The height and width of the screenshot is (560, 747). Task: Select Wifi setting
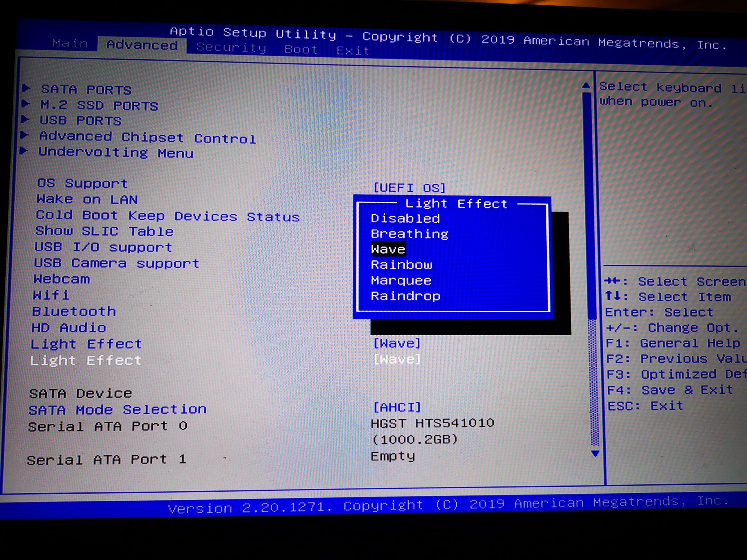pos(51,295)
